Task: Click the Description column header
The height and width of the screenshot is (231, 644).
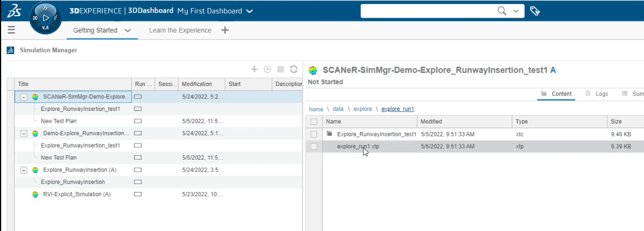Action: point(287,84)
